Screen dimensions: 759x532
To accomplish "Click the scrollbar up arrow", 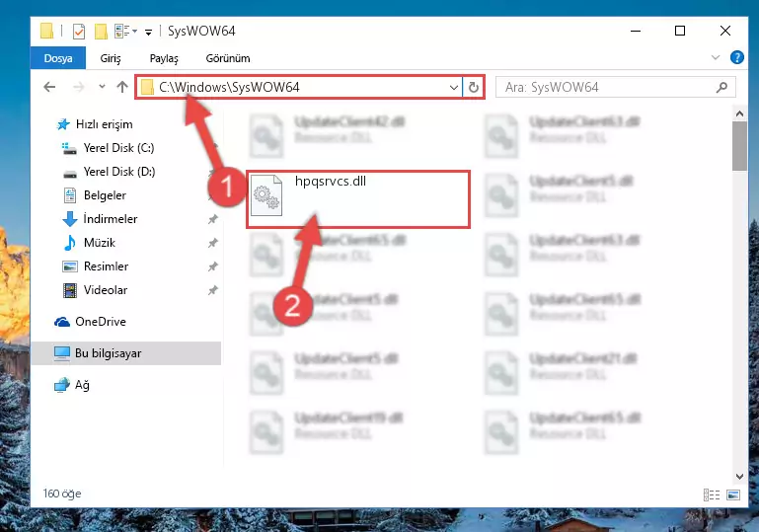I will point(739,114).
